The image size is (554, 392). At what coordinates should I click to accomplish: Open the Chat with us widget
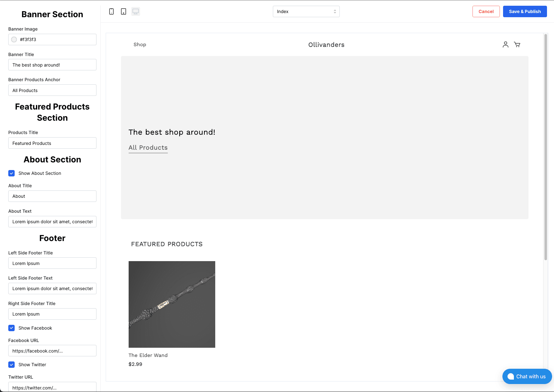click(527, 376)
